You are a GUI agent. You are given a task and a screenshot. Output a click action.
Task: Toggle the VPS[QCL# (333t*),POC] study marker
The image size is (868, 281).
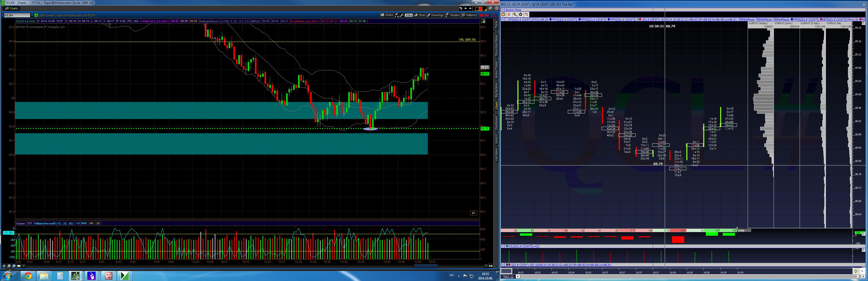(x=507, y=19)
